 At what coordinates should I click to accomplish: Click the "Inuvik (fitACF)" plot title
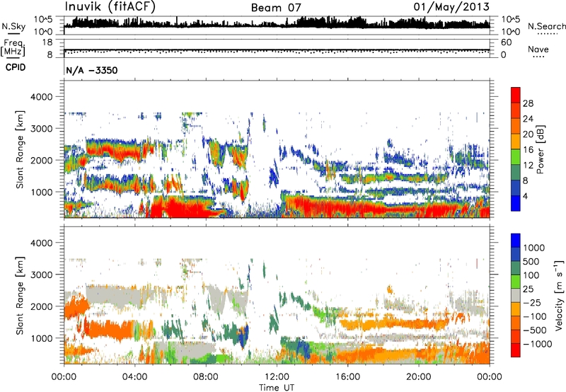pos(110,7)
